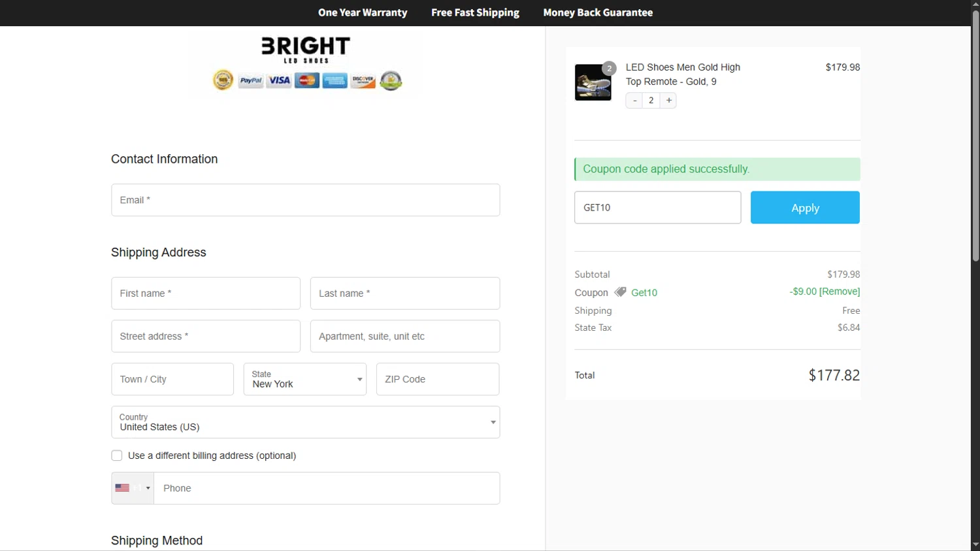Image resolution: width=980 pixels, height=551 pixels.
Task: Focus the ZIP Code field
Action: [438, 379]
